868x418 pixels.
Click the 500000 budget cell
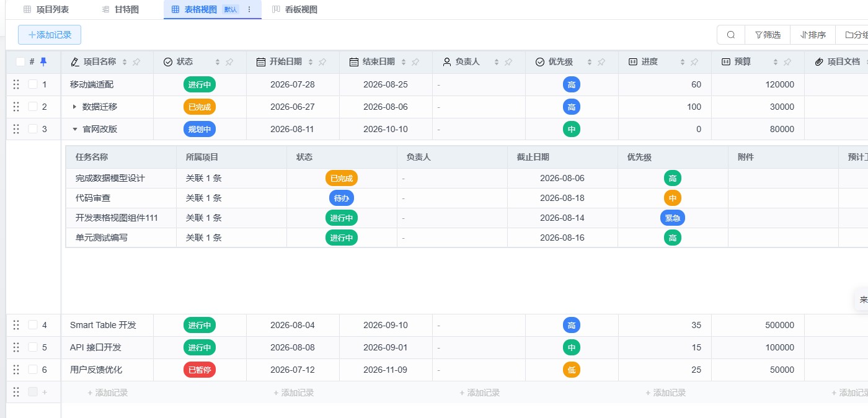coord(758,325)
